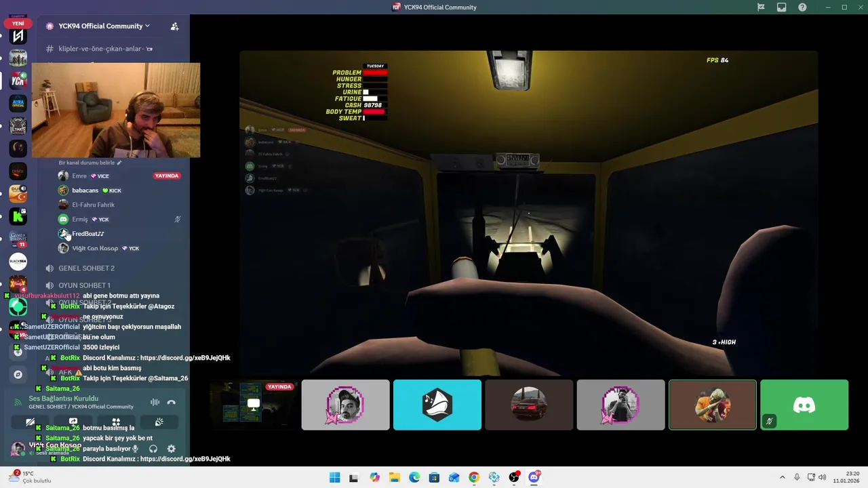
Task: Open the YCK94 Official Community server dropdown
Action: tap(104, 26)
